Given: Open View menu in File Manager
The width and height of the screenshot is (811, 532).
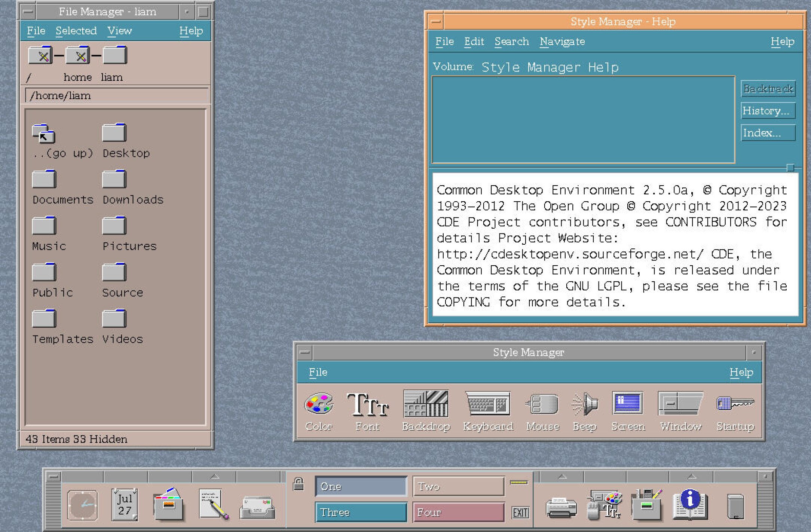Looking at the screenshot, I should [119, 31].
